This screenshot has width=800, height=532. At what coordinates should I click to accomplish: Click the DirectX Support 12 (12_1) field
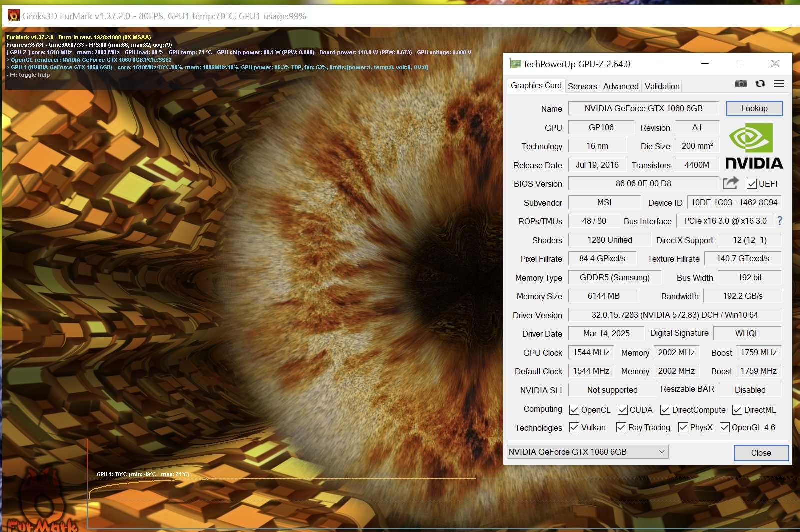point(750,240)
